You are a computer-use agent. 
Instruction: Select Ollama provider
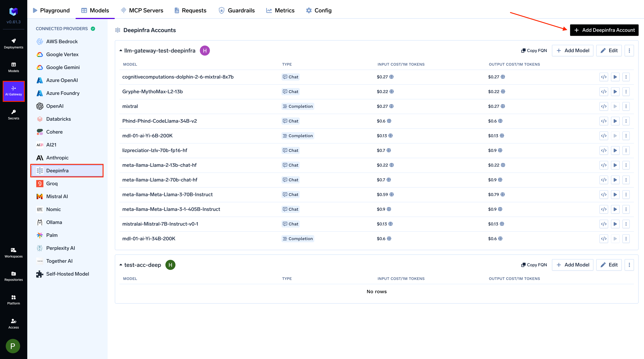(x=67, y=222)
